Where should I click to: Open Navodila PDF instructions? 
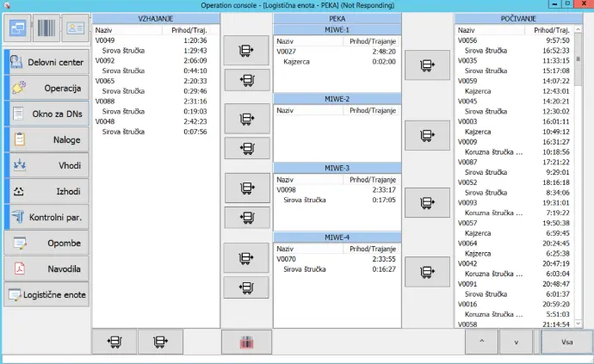(x=46, y=269)
